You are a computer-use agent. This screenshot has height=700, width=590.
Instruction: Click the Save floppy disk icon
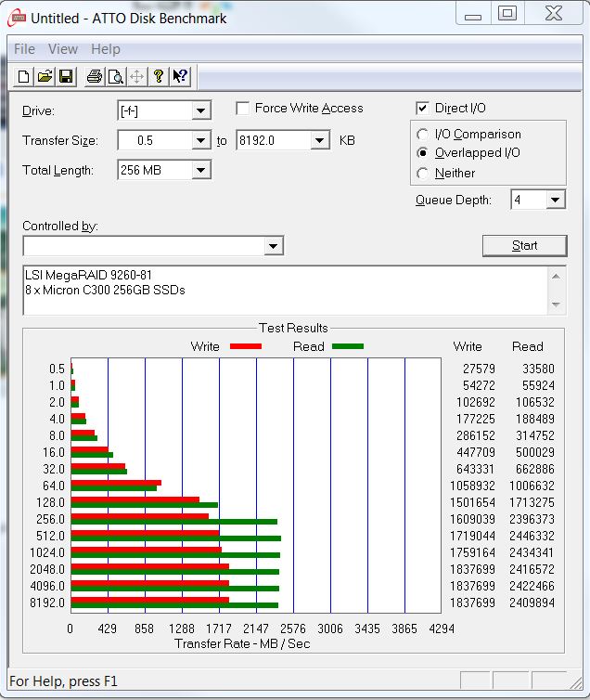[66, 77]
